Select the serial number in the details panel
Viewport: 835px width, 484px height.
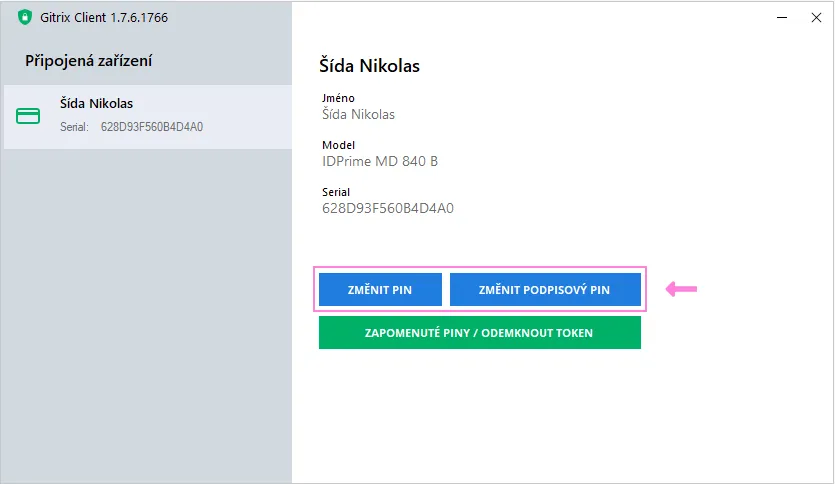point(387,208)
